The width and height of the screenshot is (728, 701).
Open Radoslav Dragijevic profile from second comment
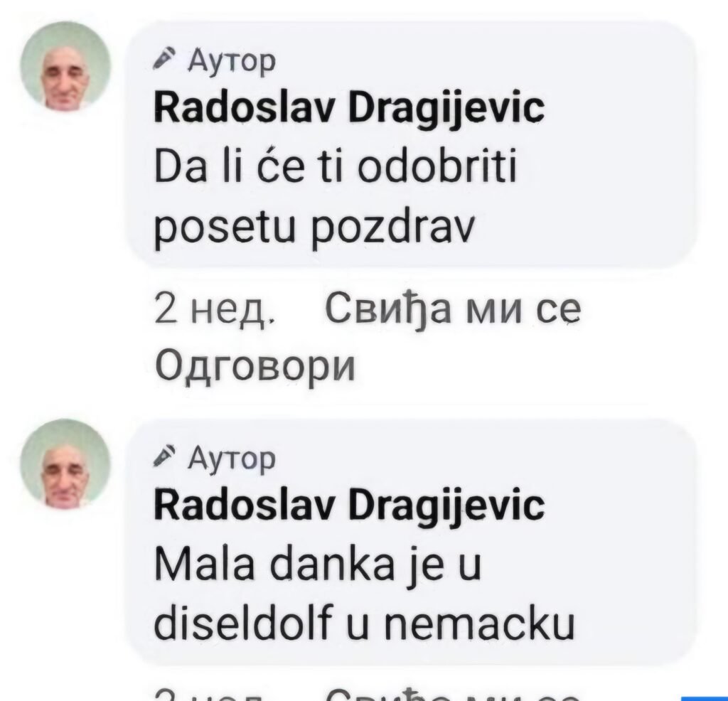click(x=349, y=507)
